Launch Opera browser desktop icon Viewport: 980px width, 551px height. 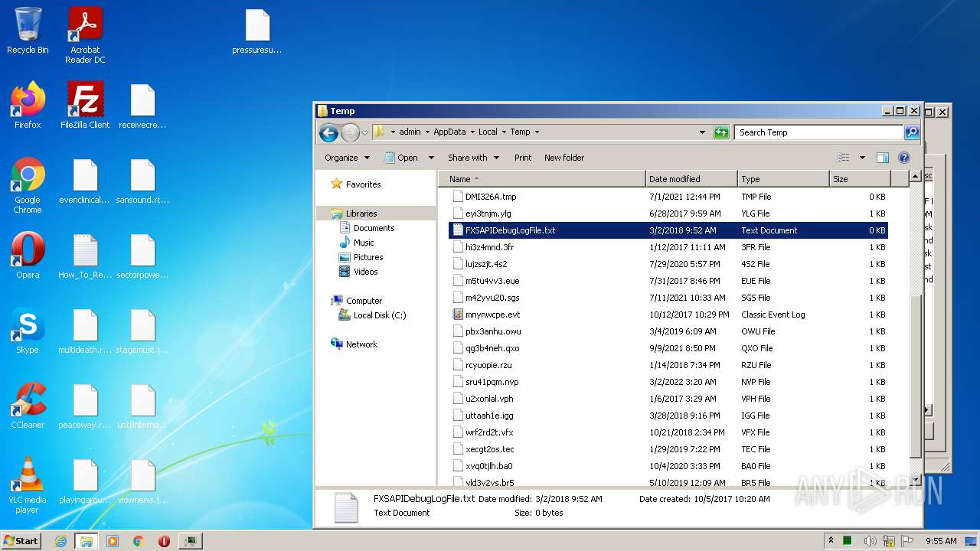[28, 255]
